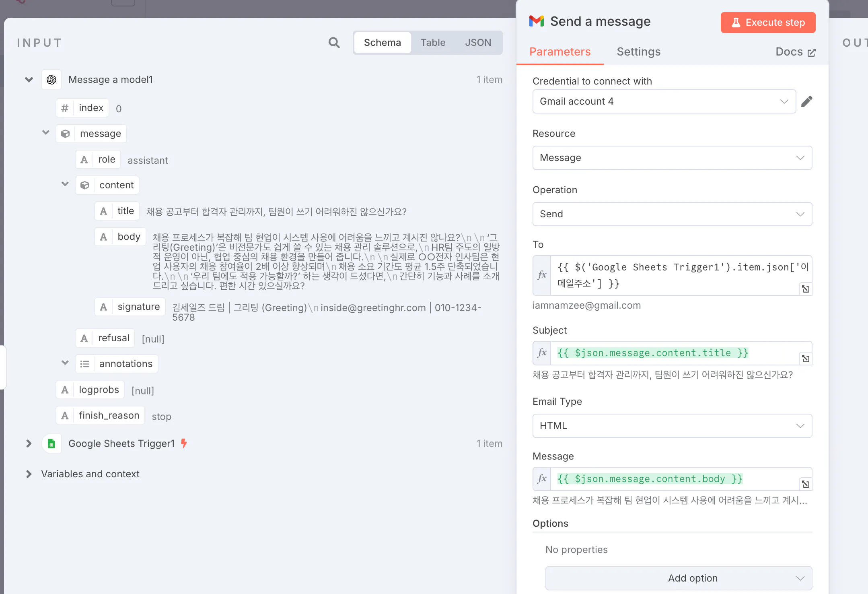
Task: Open the Add option dropdown
Action: point(679,578)
